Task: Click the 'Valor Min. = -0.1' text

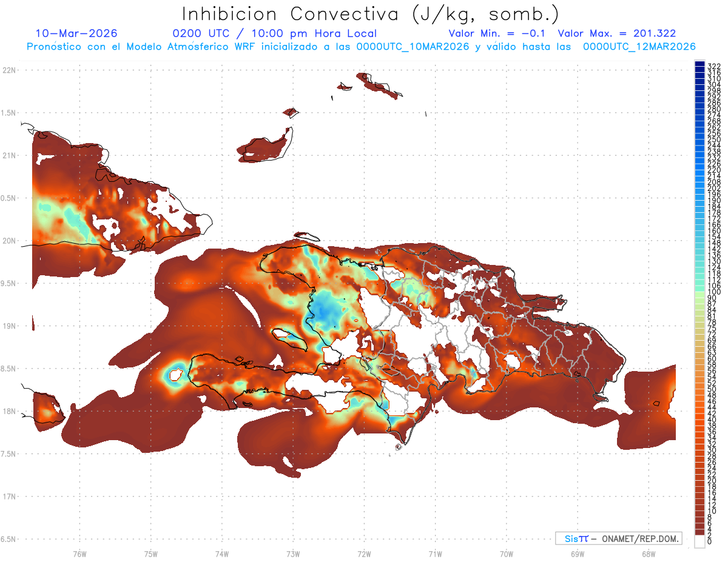Action: coord(497,33)
